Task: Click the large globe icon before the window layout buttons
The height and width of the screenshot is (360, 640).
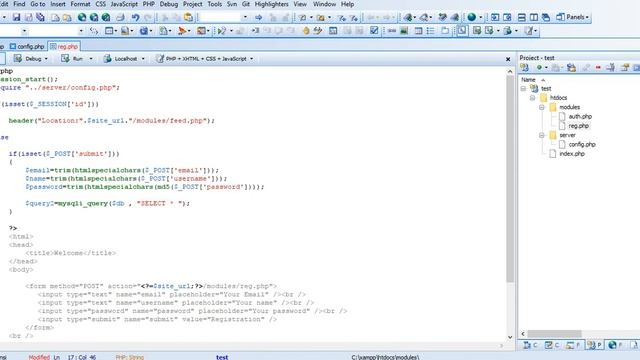Action: pyautogui.click(x=471, y=17)
